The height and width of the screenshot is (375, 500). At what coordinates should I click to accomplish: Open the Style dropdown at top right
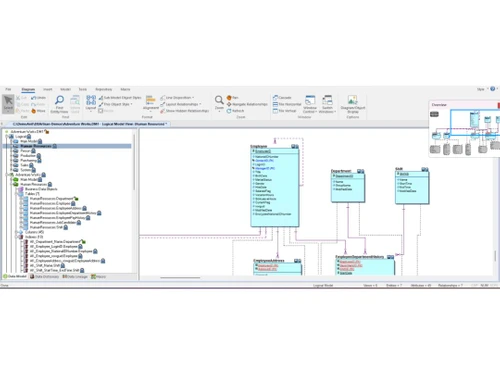pyautogui.click(x=482, y=89)
